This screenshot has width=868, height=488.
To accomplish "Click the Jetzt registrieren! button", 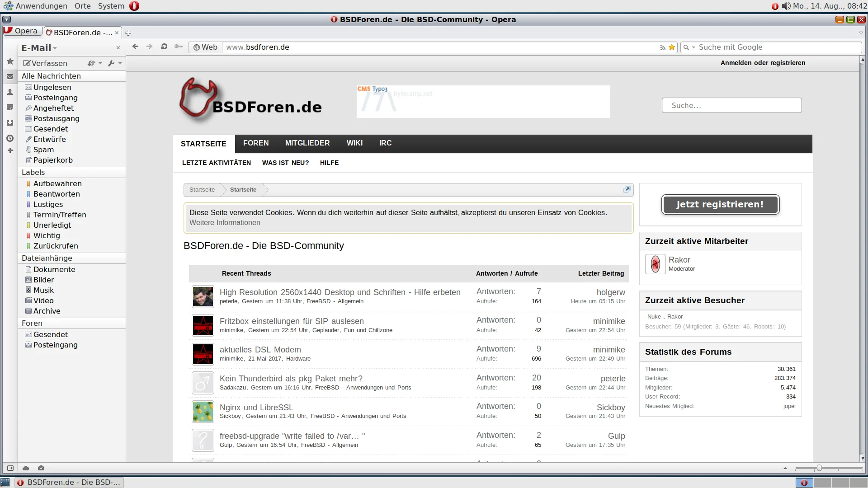I will pyautogui.click(x=720, y=204).
